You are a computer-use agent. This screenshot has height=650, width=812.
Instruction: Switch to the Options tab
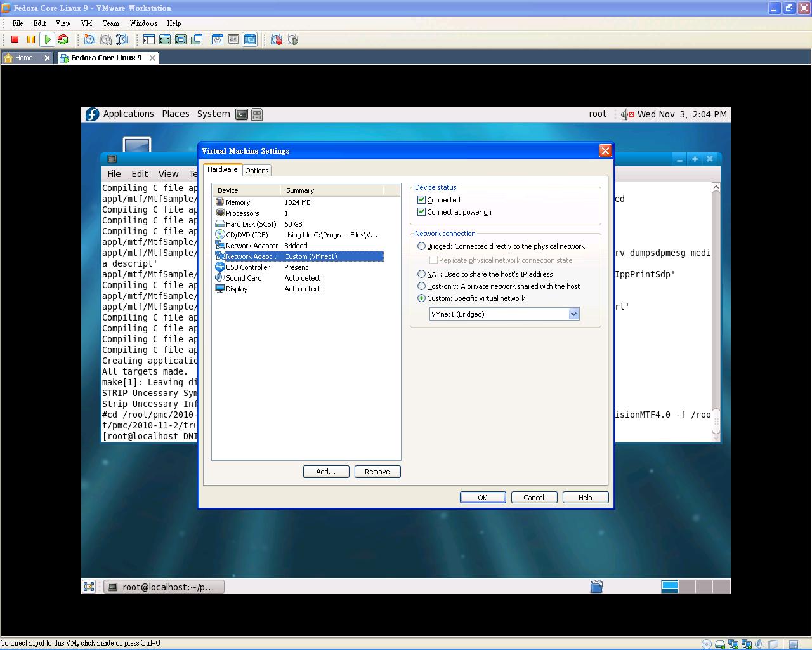pyautogui.click(x=257, y=171)
